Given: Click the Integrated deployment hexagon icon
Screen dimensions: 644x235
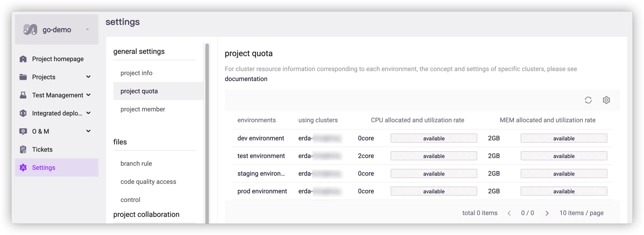Looking at the screenshot, I should pyautogui.click(x=23, y=113).
